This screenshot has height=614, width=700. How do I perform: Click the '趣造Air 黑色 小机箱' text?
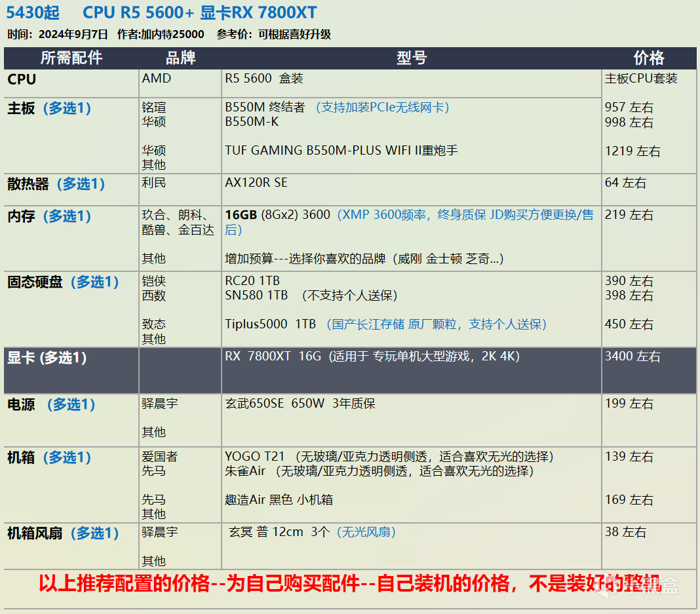(279, 499)
